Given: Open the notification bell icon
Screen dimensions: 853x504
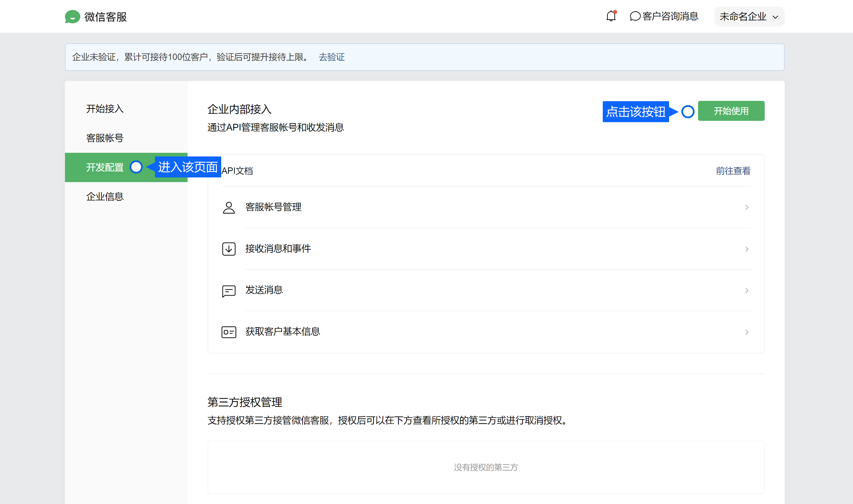Looking at the screenshot, I should coord(611,16).
